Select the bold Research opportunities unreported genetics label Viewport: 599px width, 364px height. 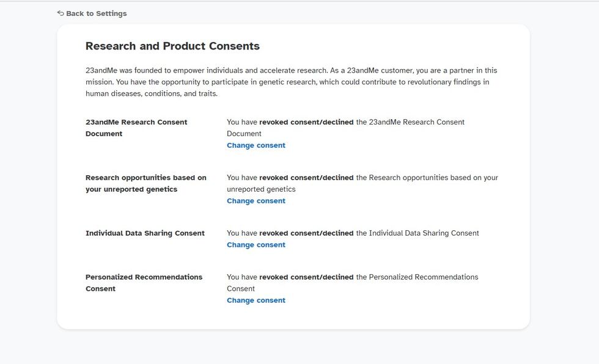point(146,183)
